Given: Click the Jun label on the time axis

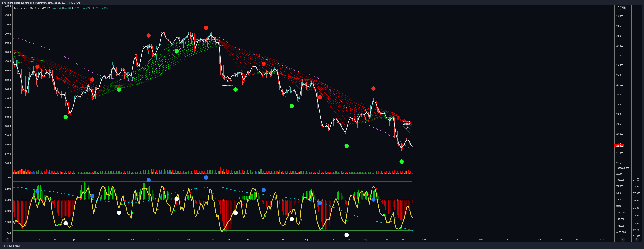Looking at the screenshot, I should tap(189, 240).
